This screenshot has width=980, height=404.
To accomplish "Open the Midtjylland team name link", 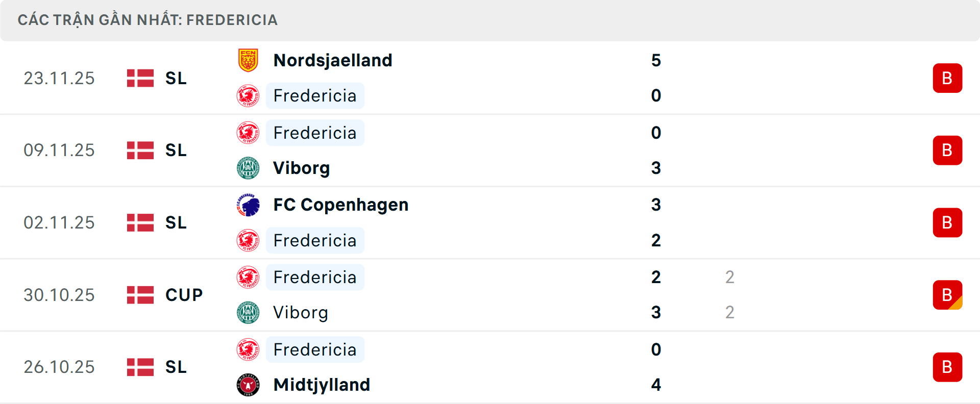I will (322, 385).
